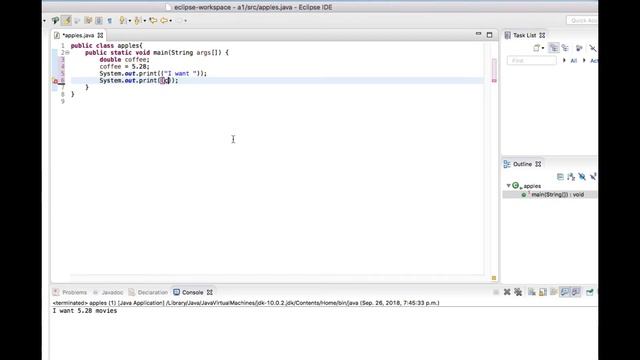Click the Search toolbar icon (flashlight)
This screenshot has width=640, height=360.
point(56,20)
